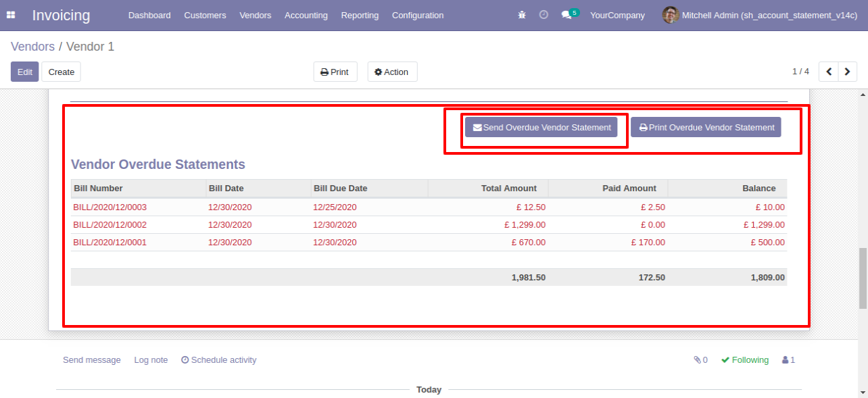Viewport: 868px width, 398px height.
Task: Open the Reporting menu
Action: (360, 15)
